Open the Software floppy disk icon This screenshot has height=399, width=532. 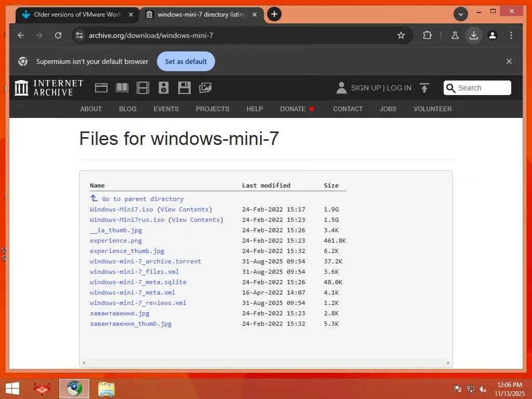point(184,88)
